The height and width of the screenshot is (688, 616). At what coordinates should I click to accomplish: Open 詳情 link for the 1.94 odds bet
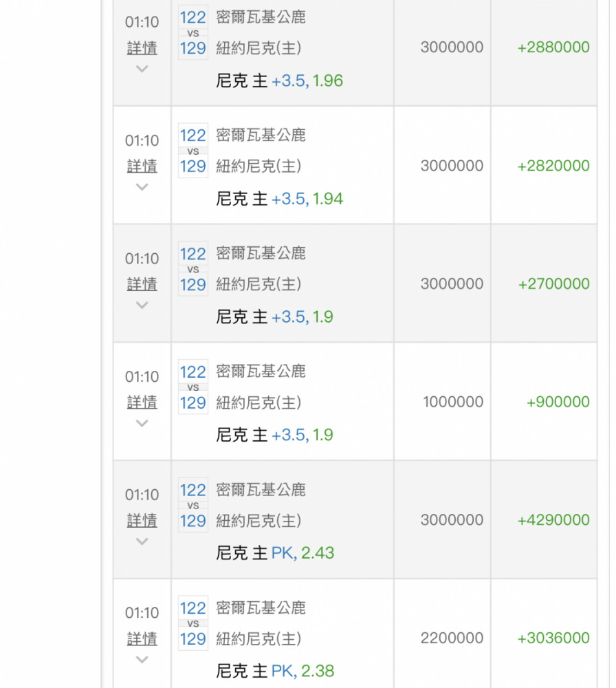(142, 166)
